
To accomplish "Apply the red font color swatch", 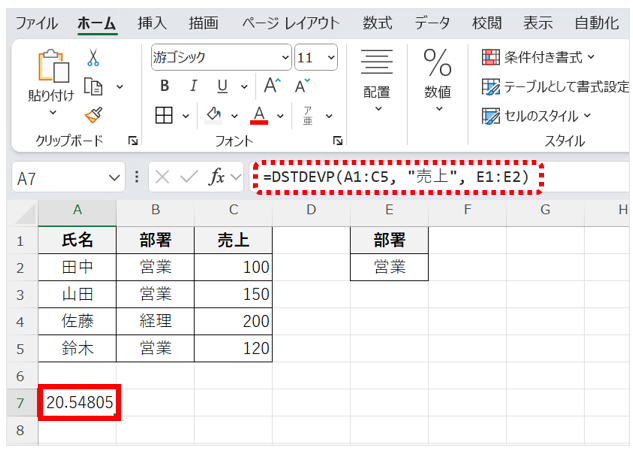I will coord(259,116).
